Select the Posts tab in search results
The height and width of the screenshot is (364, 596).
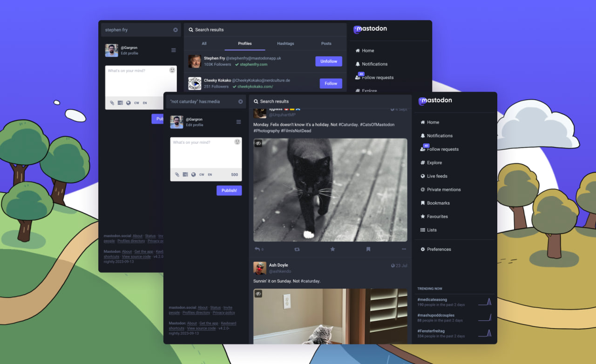tap(326, 43)
